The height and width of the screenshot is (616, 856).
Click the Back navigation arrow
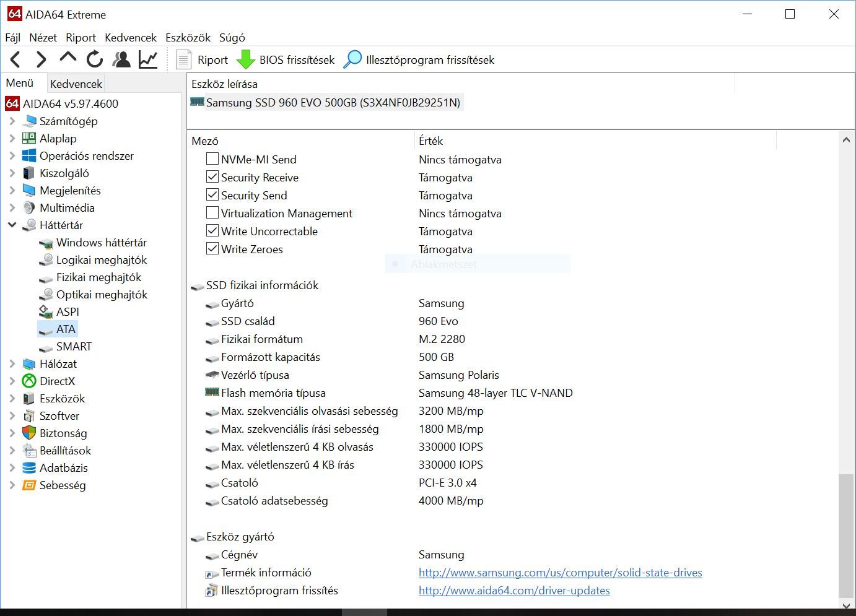coord(15,59)
